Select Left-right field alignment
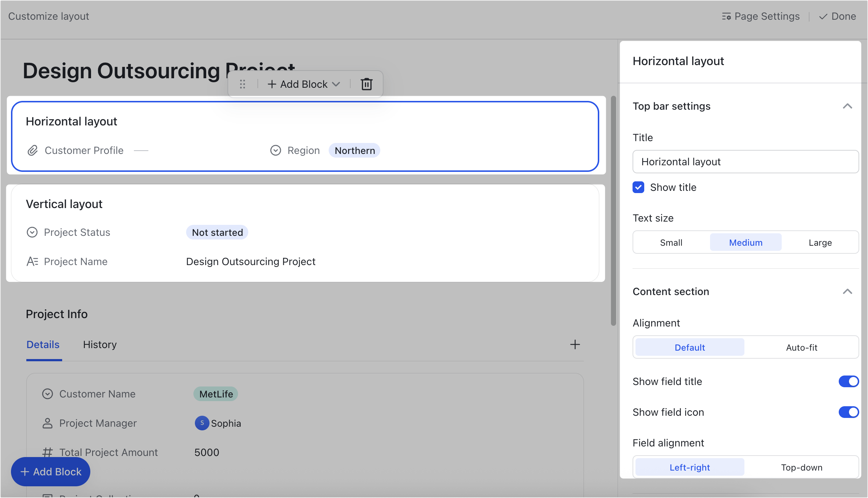868x498 pixels. pos(690,467)
